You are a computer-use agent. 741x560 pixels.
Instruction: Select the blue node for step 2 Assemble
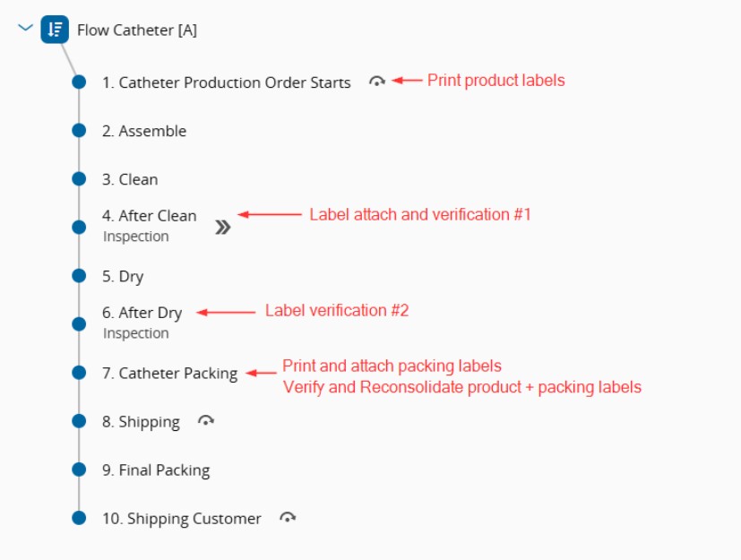[79, 131]
